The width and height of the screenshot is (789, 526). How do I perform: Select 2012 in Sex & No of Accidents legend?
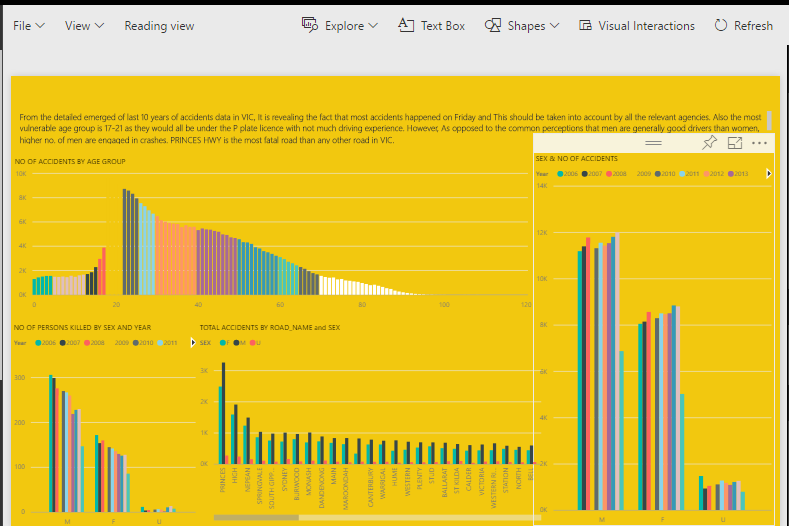[713, 174]
